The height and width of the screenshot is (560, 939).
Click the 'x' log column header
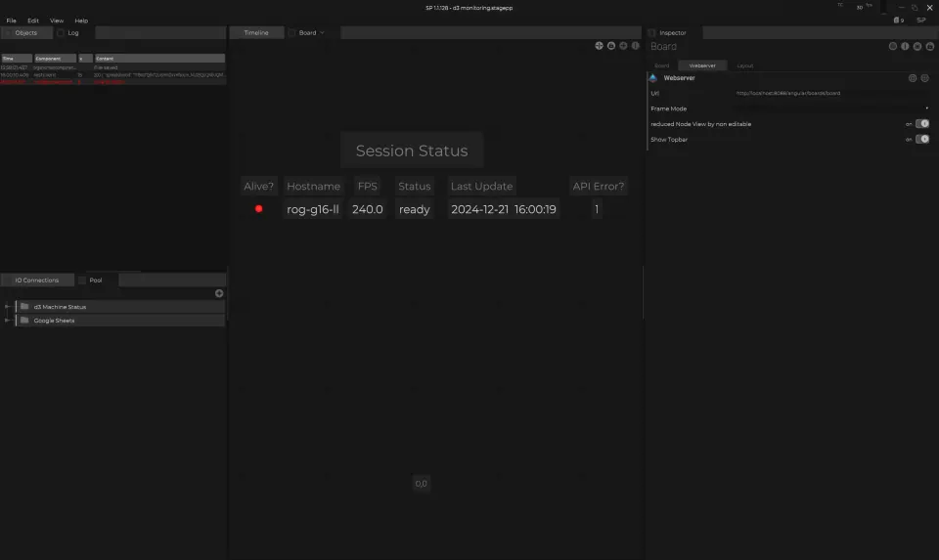[x=85, y=59]
